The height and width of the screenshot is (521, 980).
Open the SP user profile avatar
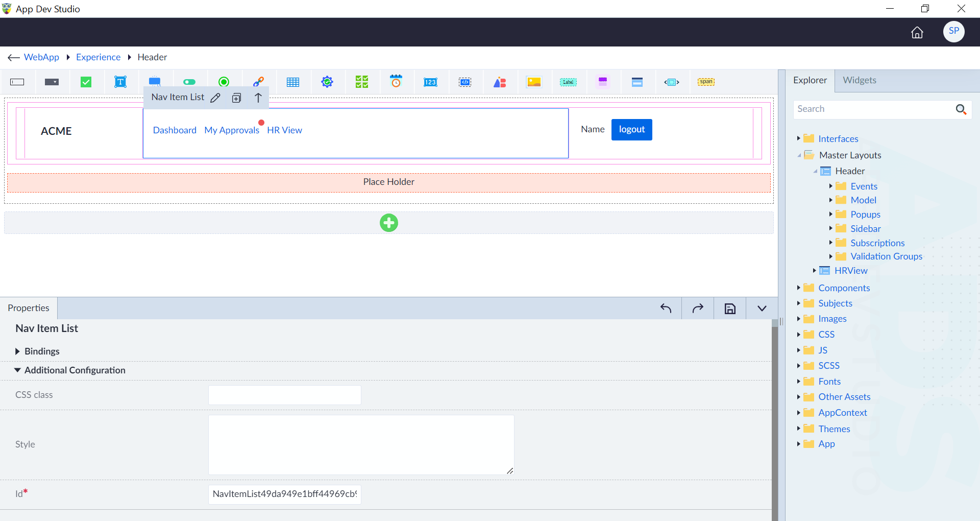click(x=954, y=31)
